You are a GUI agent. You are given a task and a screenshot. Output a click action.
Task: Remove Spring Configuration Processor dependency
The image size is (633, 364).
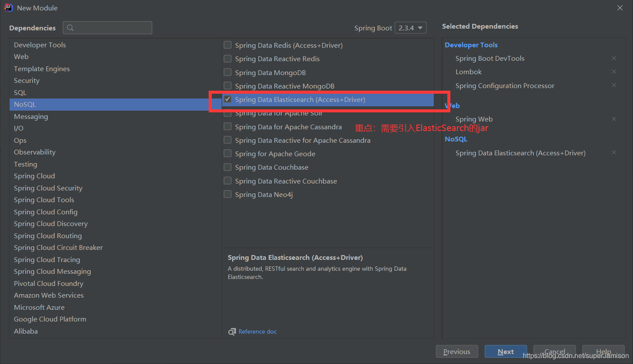point(614,85)
